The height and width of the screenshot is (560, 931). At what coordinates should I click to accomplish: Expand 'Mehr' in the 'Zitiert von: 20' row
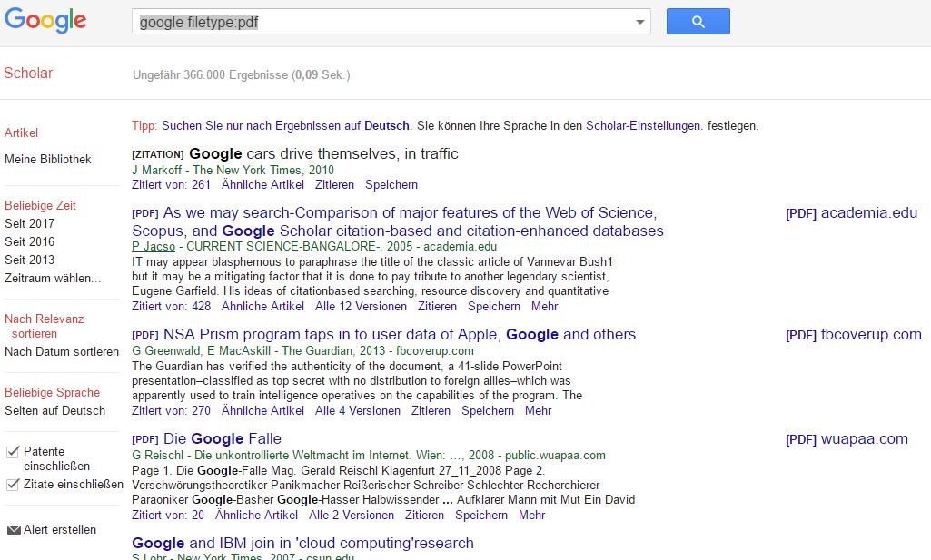tap(531, 515)
